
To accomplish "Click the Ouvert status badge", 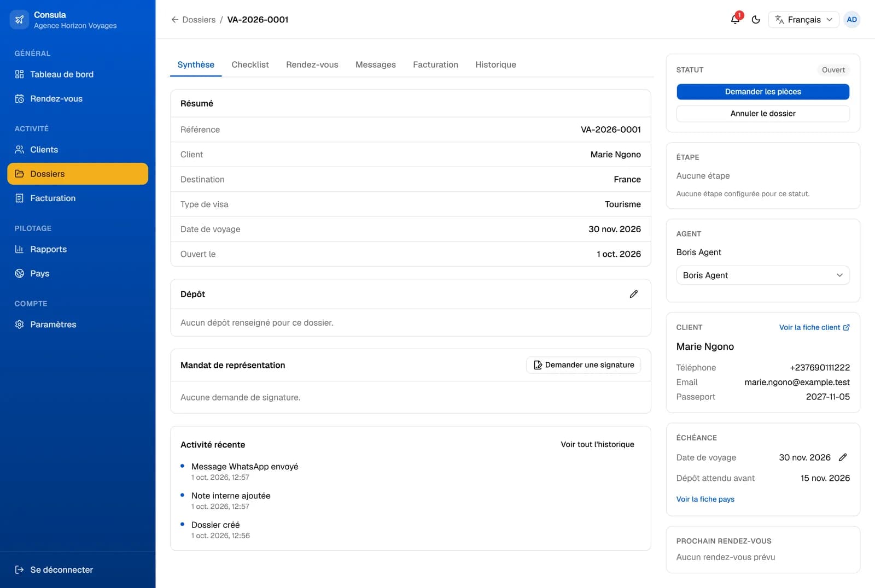I will 833,70.
